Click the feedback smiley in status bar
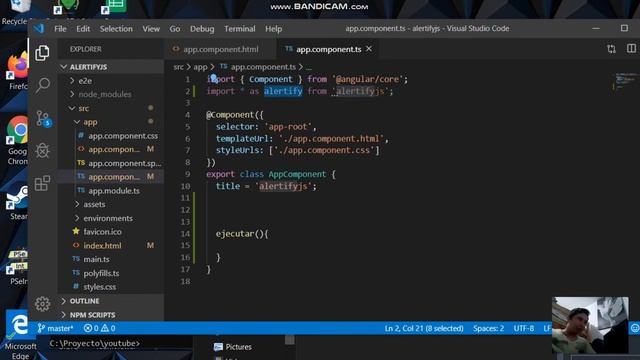The image size is (640, 360). (635, 328)
